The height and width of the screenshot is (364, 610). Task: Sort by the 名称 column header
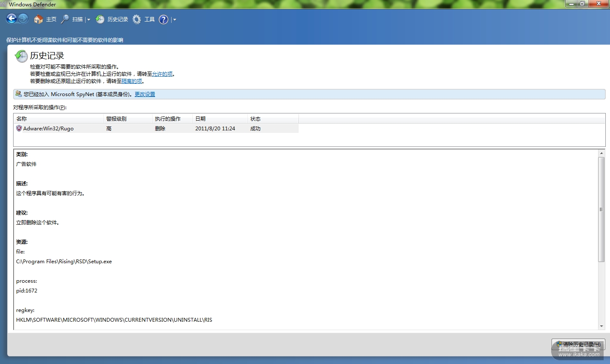(x=58, y=119)
